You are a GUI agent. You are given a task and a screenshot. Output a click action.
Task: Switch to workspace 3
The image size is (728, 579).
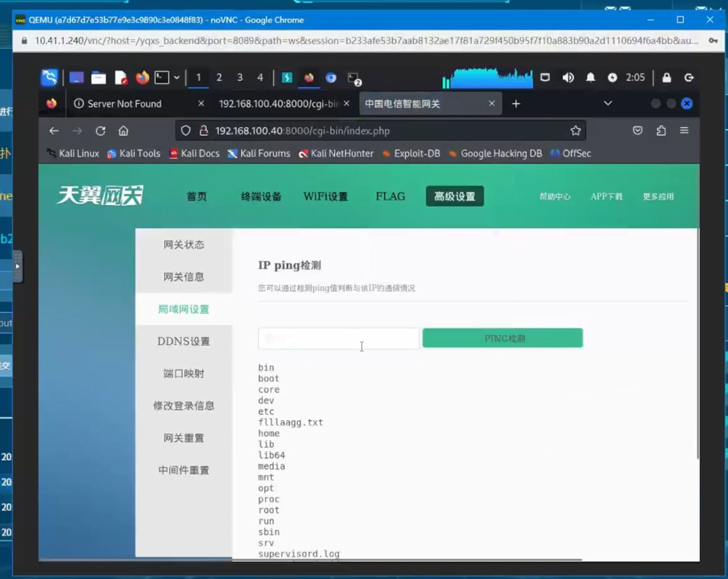[240, 78]
